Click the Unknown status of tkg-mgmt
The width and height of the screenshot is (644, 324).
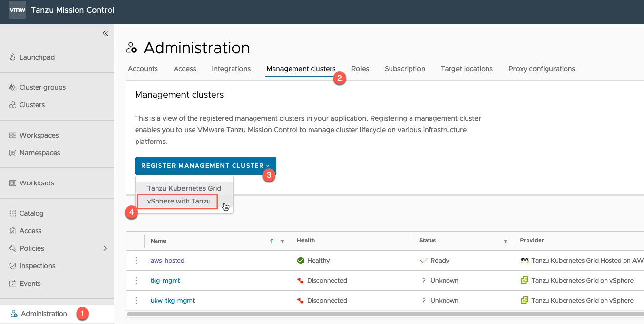pyautogui.click(x=444, y=281)
